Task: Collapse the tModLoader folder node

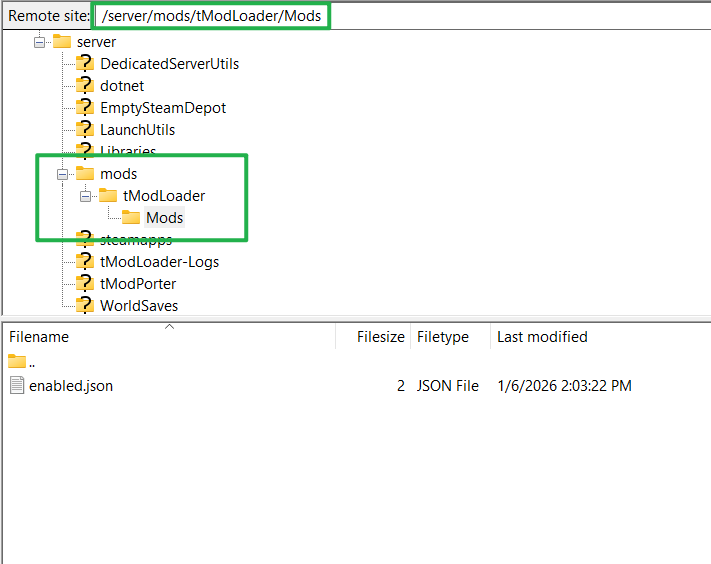Action: [x=85, y=196]
